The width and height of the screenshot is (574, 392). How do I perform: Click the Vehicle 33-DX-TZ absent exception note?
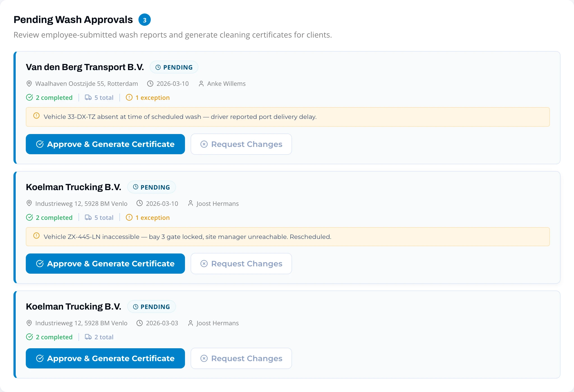click(x=288, y=117)
